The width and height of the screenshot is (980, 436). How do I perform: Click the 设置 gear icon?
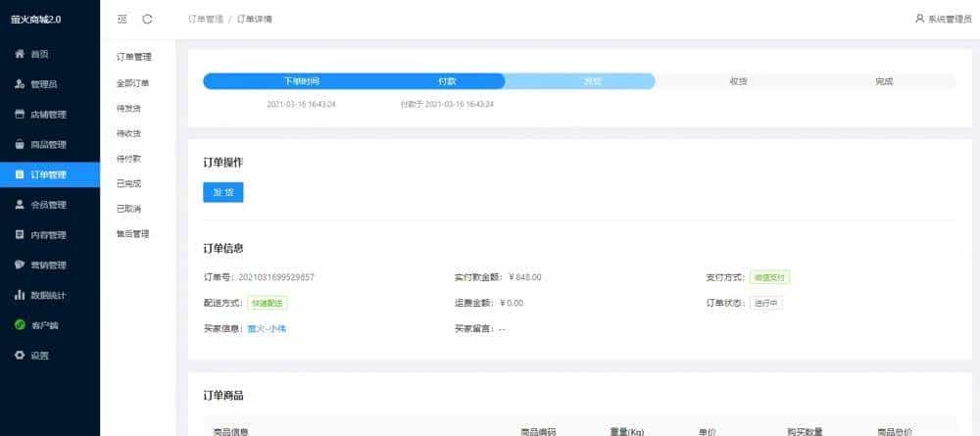pos(20,355)
